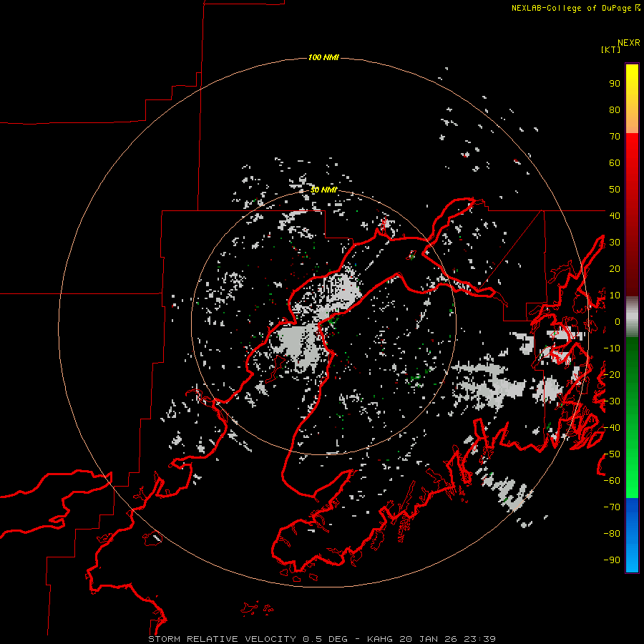
Task: Click the -80 scale value
Action: [x=612, y=534]
